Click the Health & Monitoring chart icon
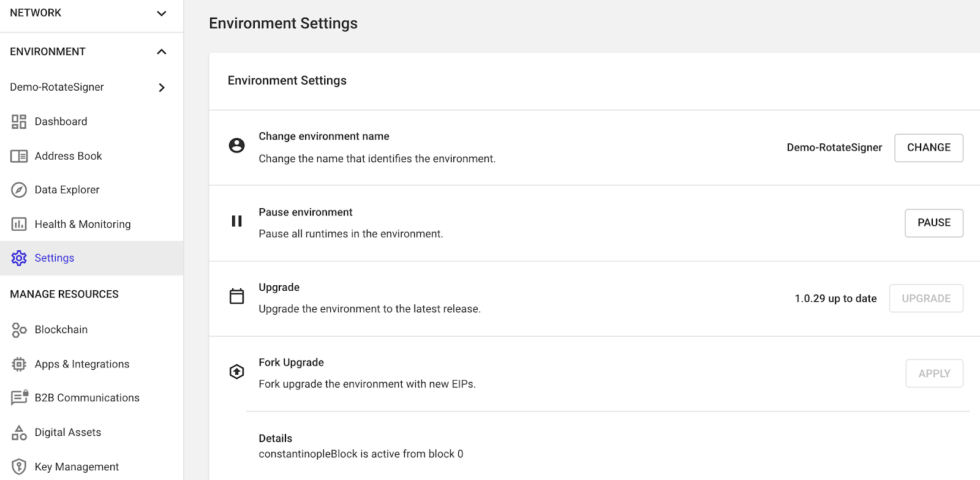The image size is (980, 480). (19, 224)
